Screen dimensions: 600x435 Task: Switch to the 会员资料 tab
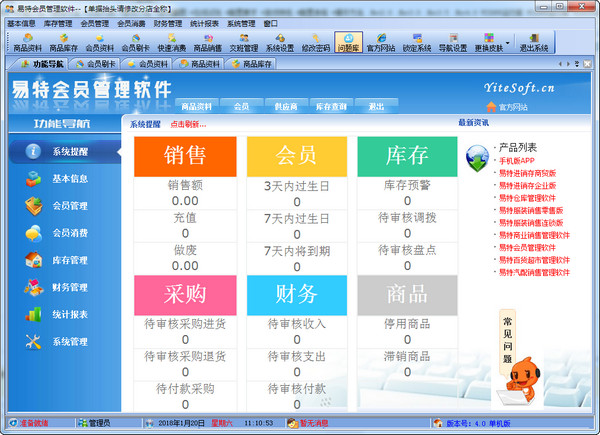coord(148,64)
